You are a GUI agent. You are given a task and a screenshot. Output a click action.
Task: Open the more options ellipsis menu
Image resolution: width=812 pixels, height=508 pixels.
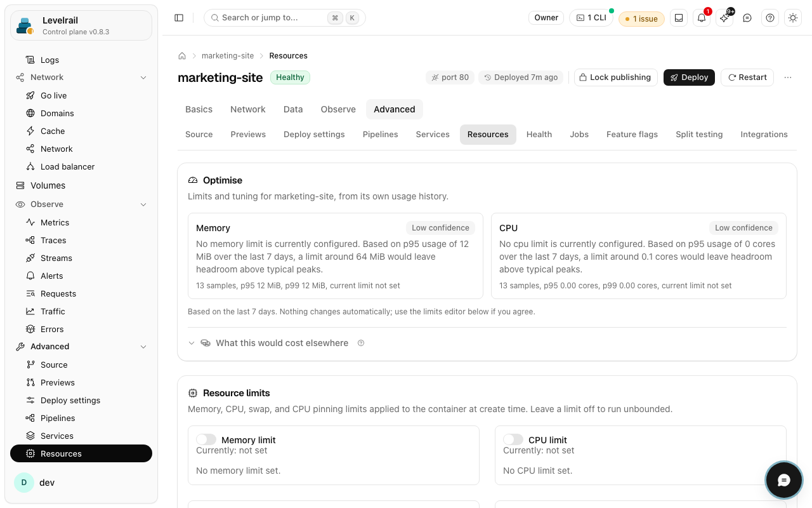click(788, 77)
